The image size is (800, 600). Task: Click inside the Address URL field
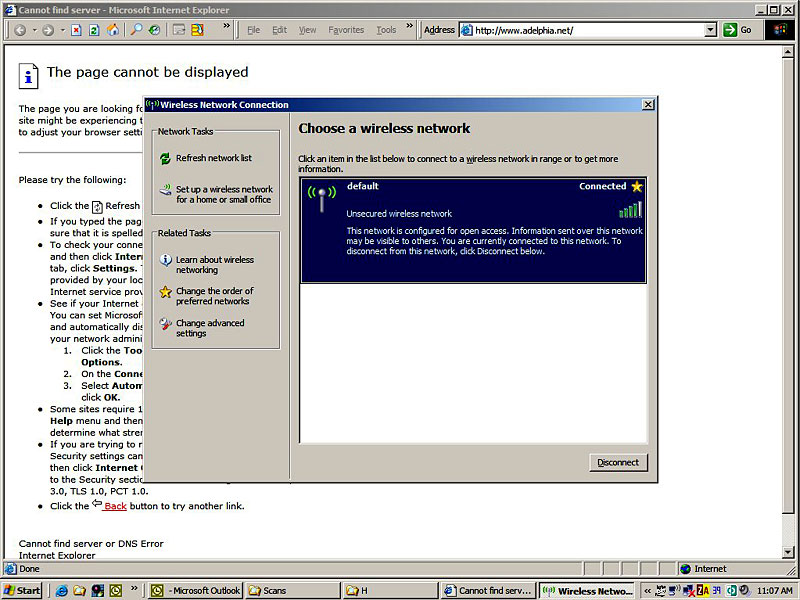[585, 30]
